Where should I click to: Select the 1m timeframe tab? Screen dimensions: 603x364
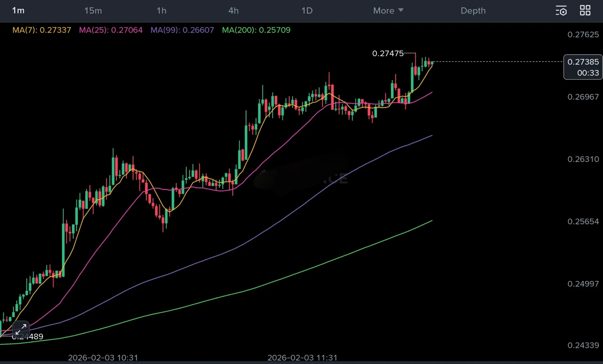point(18,11)
